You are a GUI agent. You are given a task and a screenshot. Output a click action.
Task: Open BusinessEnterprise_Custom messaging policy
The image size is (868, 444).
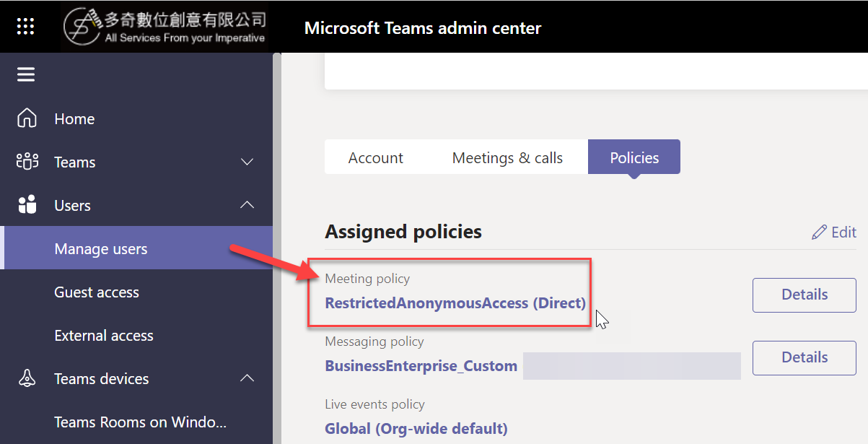coord(421,366)
